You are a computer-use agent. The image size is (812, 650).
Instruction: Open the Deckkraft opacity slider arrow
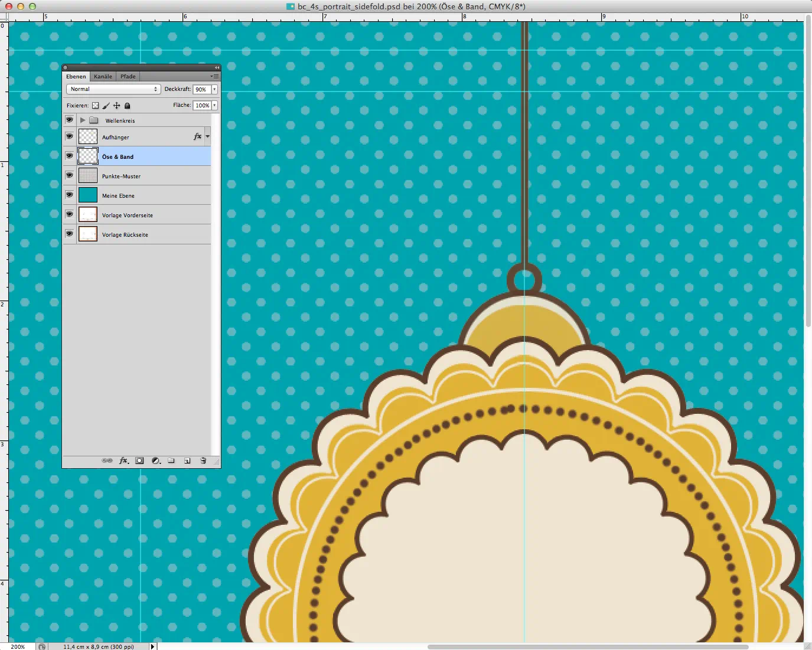click(214, 89)
